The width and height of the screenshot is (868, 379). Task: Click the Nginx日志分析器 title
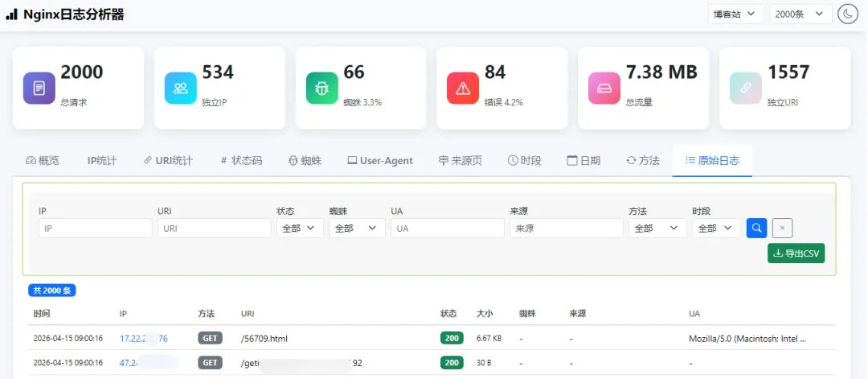coord(74,15)
